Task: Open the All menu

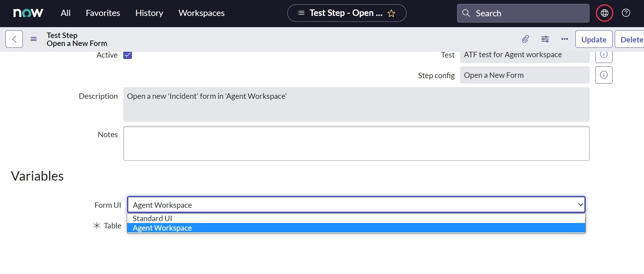Action: [65, 13]
